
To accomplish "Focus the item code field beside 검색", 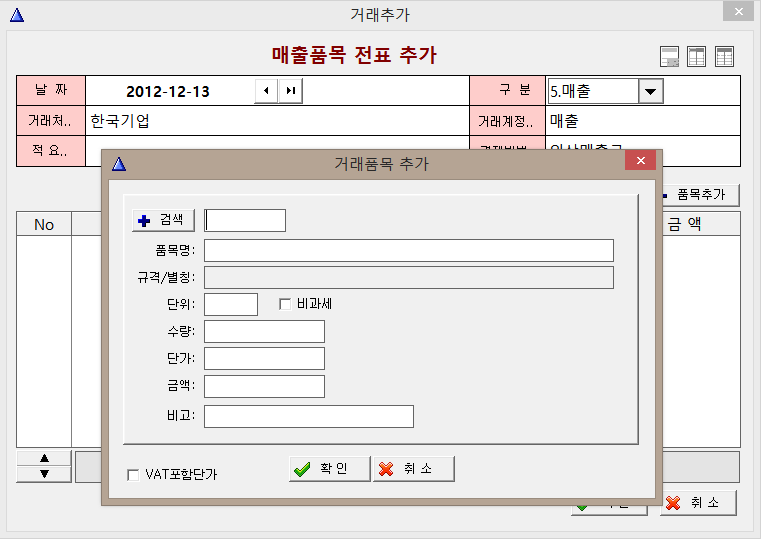I will pos(245,221).
